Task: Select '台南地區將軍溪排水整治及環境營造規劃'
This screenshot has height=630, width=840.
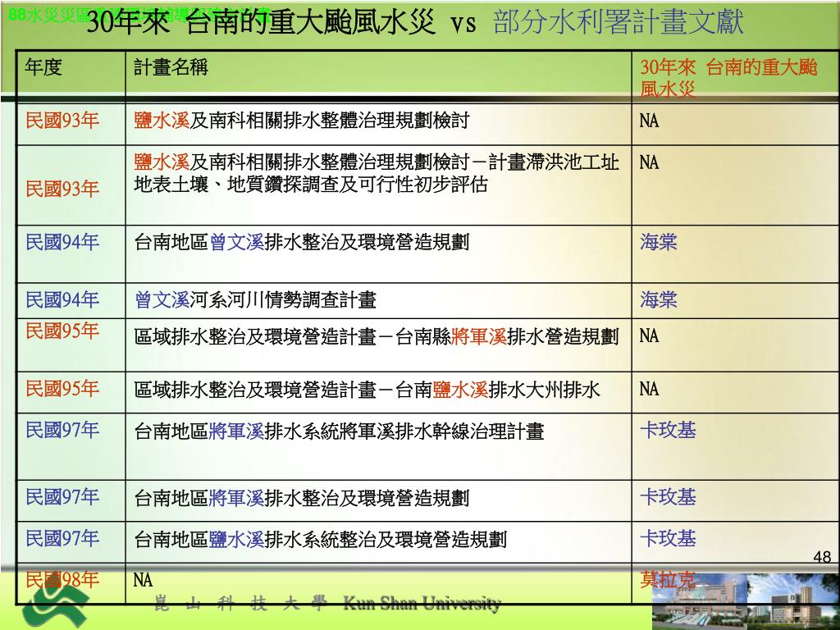Action: (x=302, y=498)
